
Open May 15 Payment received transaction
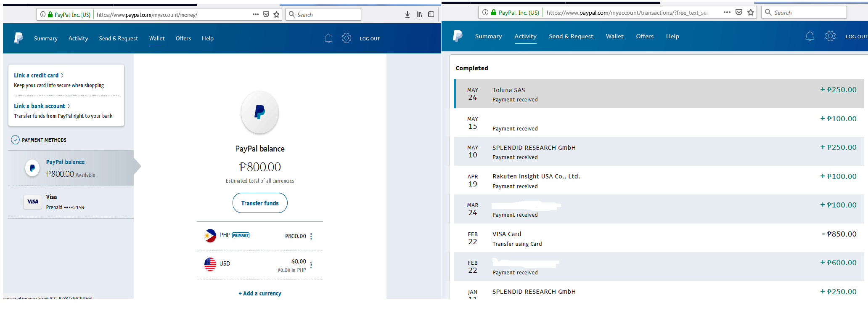[659, 122]
